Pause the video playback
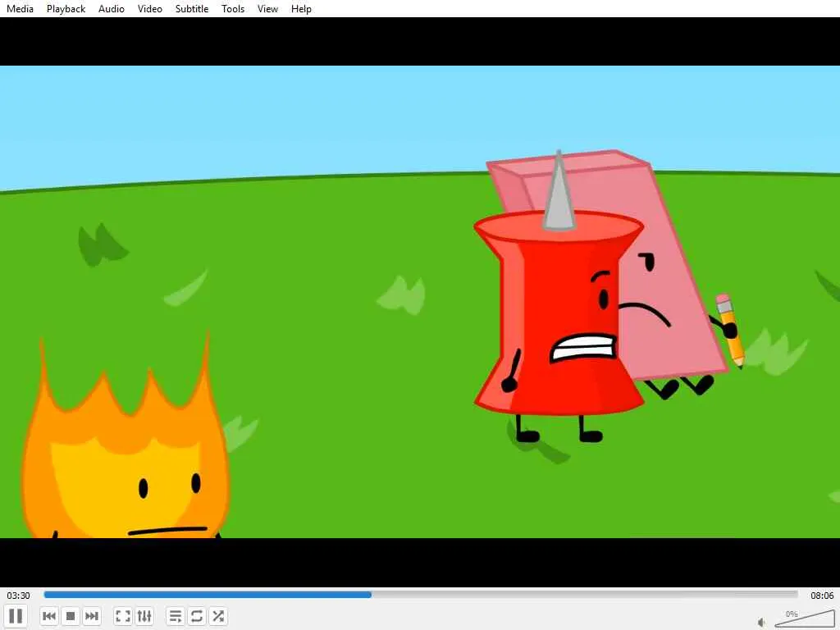This screenshot has height=630, width=840. [16, 616]
